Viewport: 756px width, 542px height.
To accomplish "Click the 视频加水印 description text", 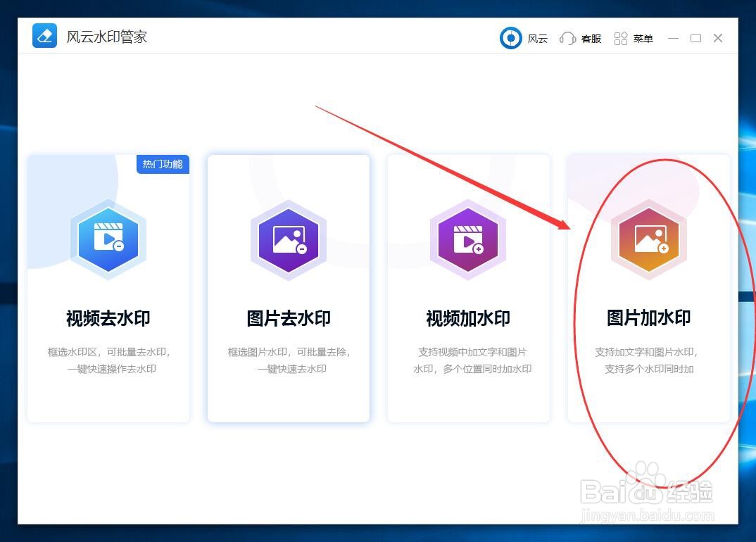I will tap(468, 360).
